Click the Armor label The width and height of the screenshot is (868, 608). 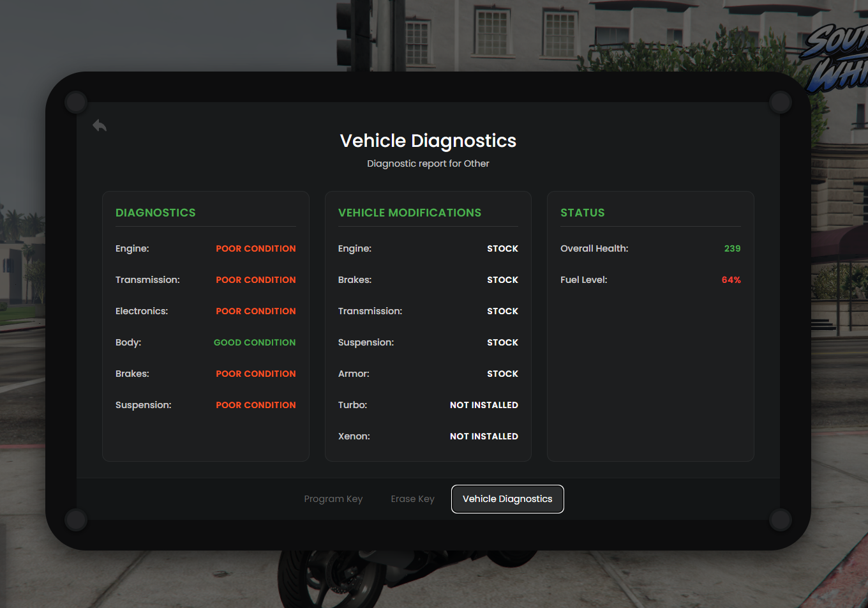click(x=354, y=374)
